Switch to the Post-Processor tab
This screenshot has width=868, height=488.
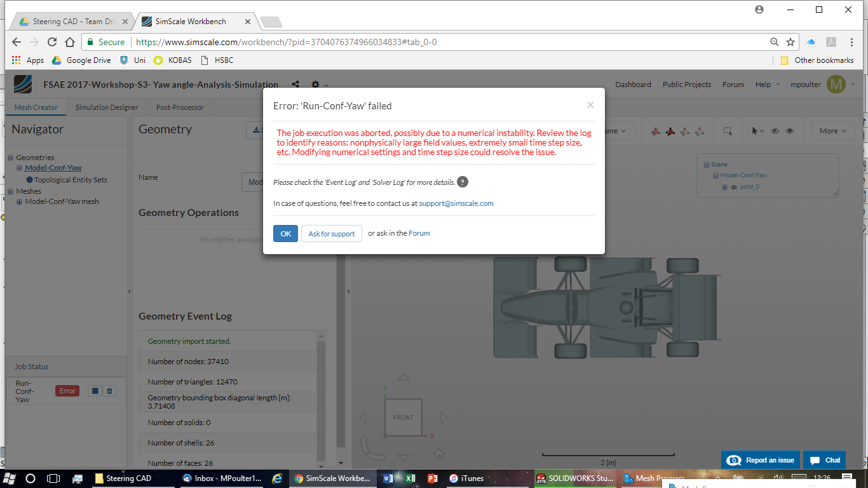click(179, 107)
